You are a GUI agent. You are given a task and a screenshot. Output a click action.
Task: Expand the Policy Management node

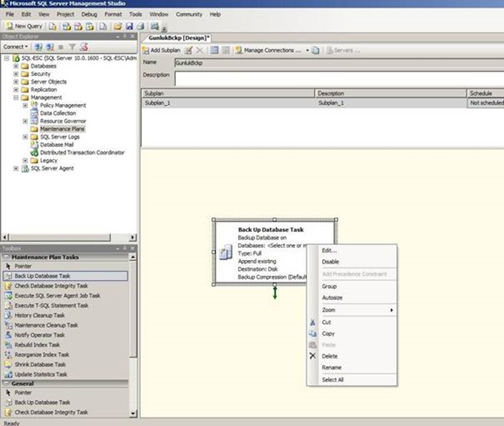point(25,105)
